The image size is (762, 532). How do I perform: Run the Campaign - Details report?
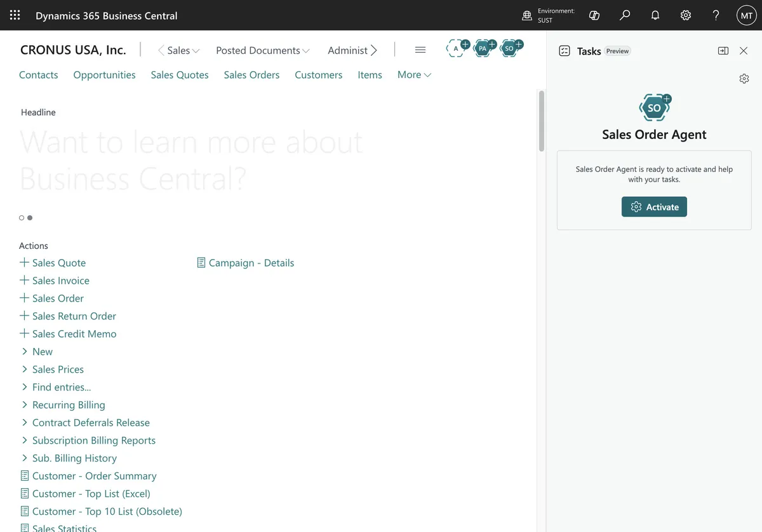coord(251,262)
